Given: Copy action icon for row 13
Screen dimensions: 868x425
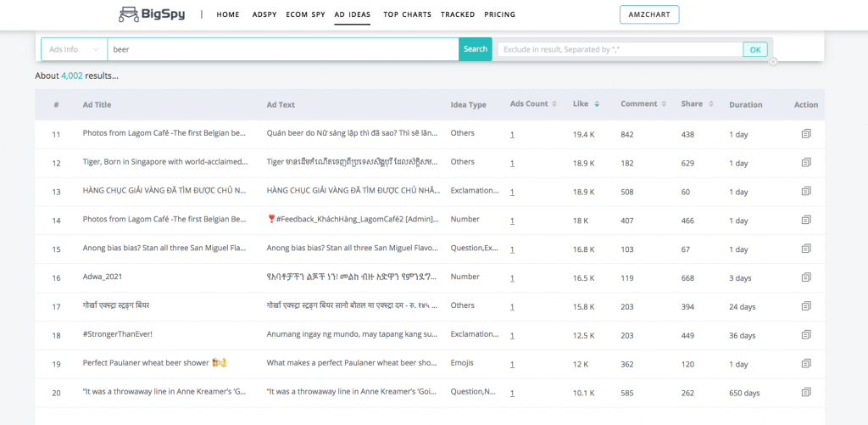Looking at the screenshot, I should pos(806,191).
